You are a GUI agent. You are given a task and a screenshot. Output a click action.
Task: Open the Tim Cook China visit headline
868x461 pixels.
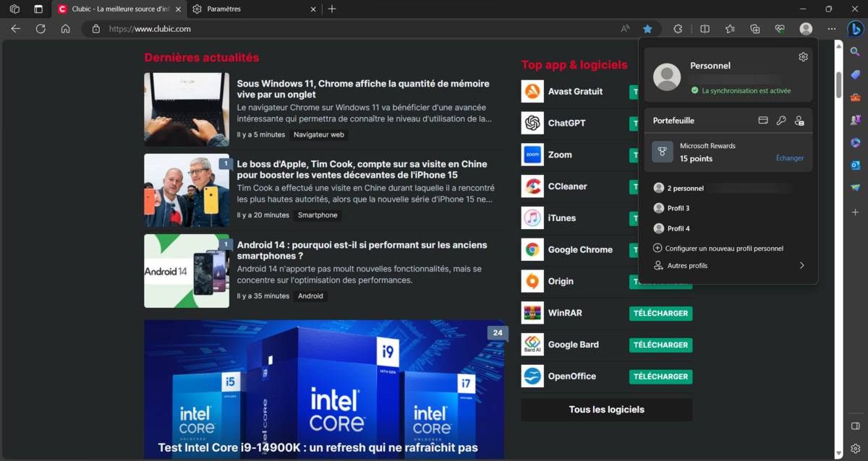362,170
